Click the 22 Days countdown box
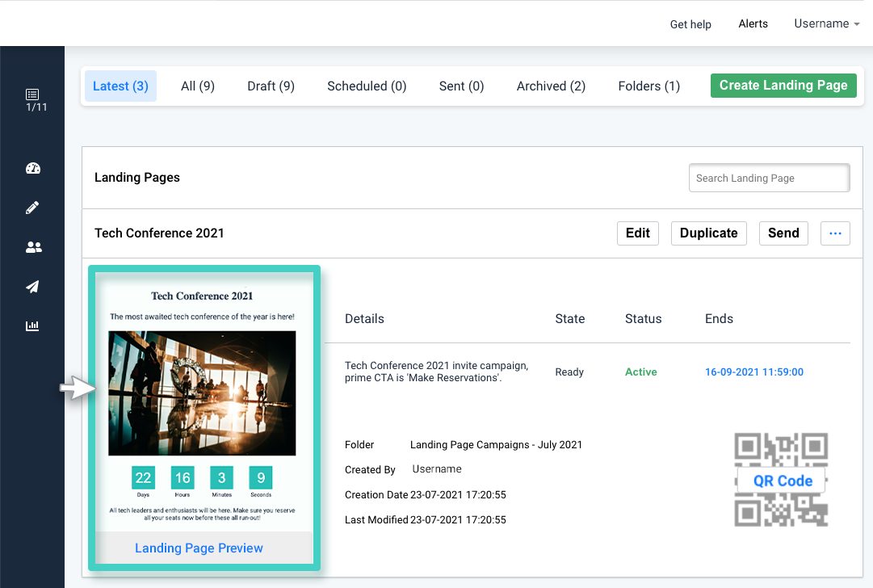873x588 pixels. pos(143,478)
